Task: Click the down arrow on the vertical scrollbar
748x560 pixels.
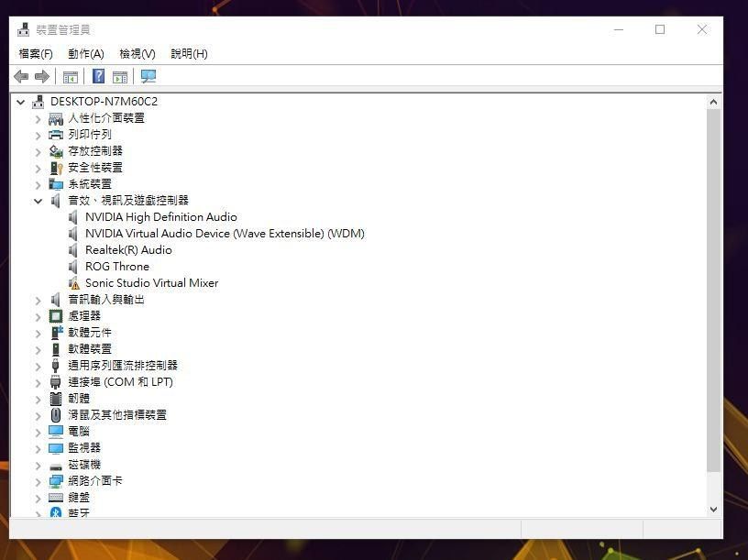Action: click(714, 508)
